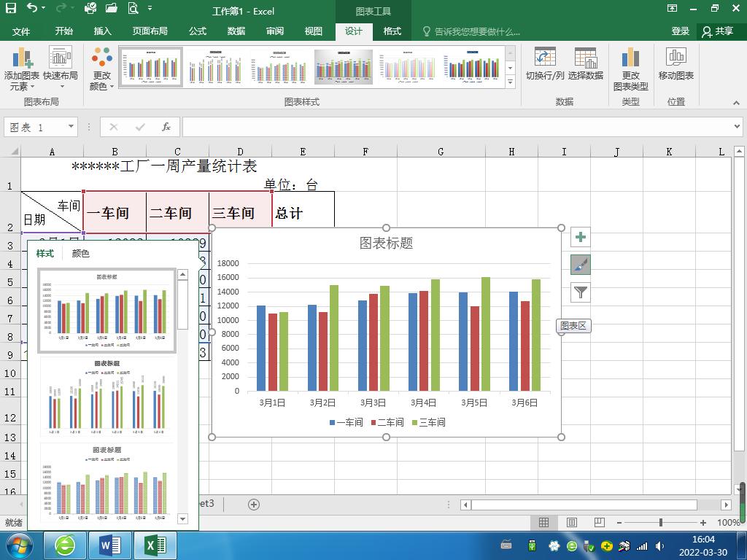Click the 更改图表类型 (Change Chart Type) icon
This screenshot has height=560, width=747.
click(630, 67)
